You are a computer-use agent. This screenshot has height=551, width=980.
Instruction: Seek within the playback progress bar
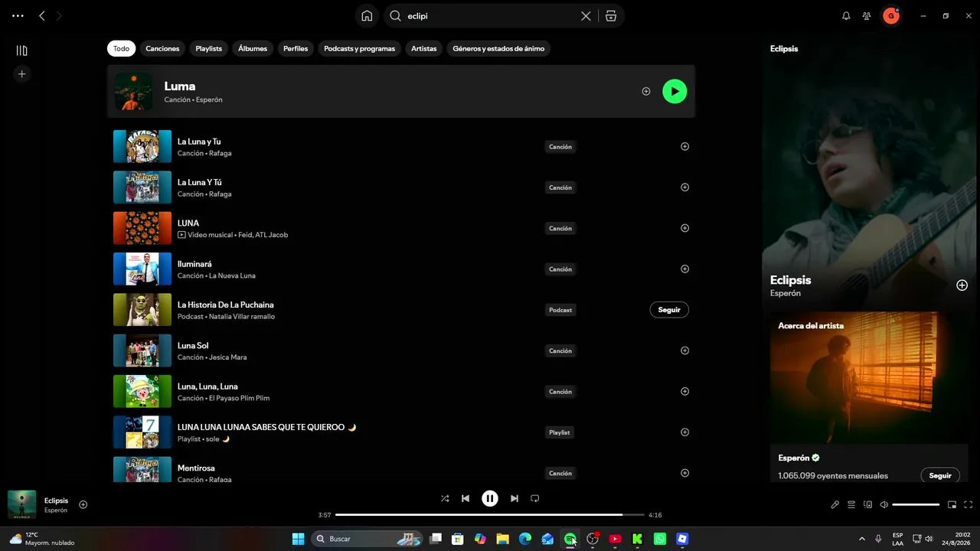point(490,515)
